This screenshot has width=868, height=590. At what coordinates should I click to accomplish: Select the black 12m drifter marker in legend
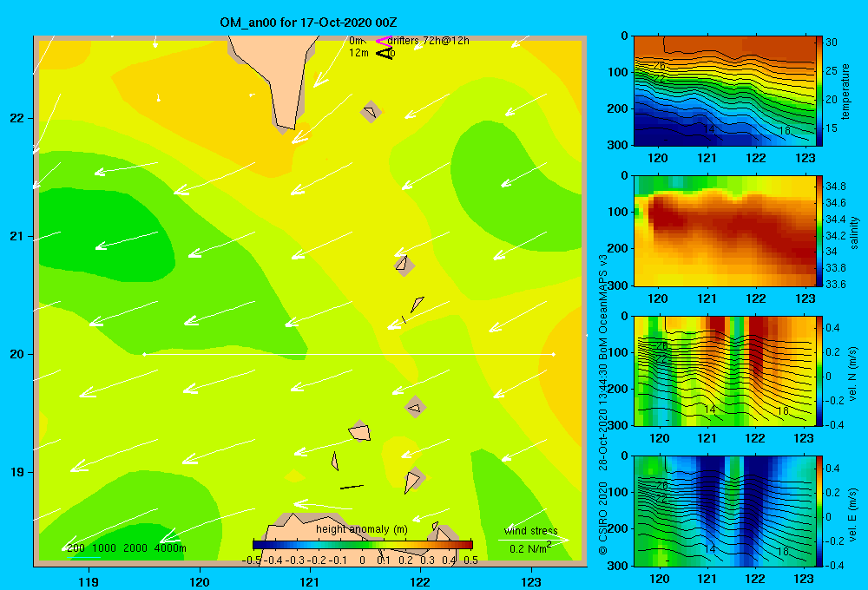(385, 53)
